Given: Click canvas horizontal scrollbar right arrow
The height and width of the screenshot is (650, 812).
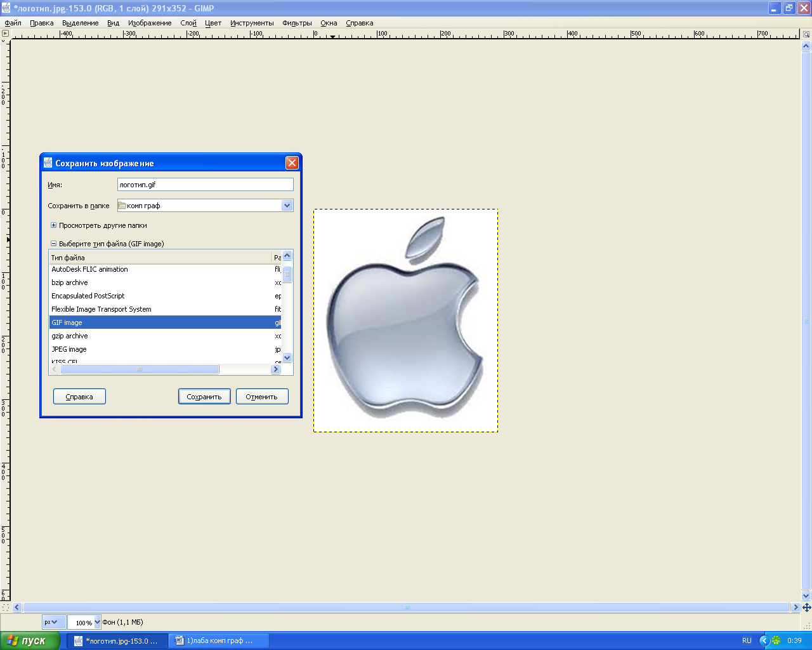Looking at the screenshot, I should pos(796,607).
